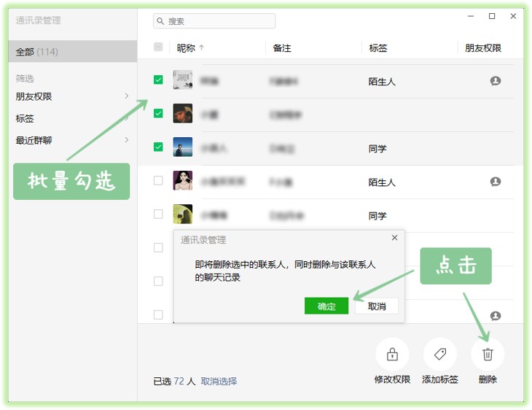Screen dimensions: 532x410
Task: Focus the 搜索 input field
Action: (214, 21)
